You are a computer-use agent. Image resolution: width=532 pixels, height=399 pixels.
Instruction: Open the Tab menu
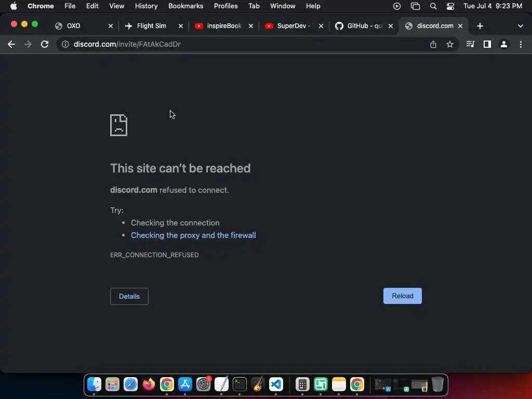coord(254,6)
